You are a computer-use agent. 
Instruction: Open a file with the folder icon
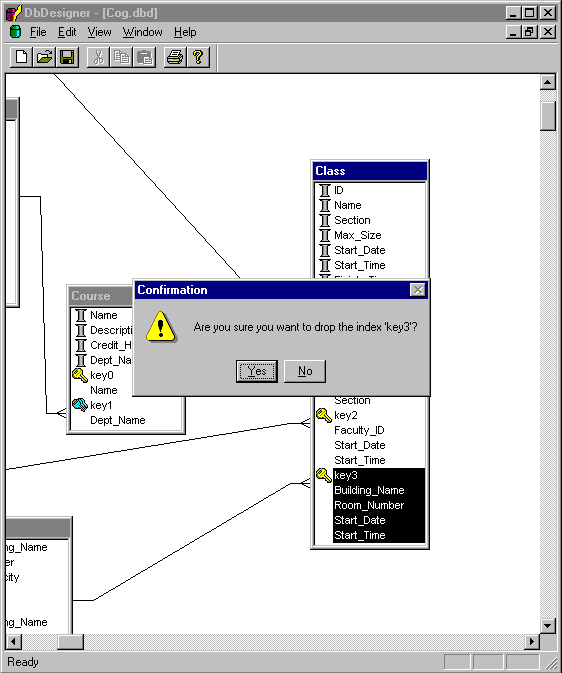44,57
